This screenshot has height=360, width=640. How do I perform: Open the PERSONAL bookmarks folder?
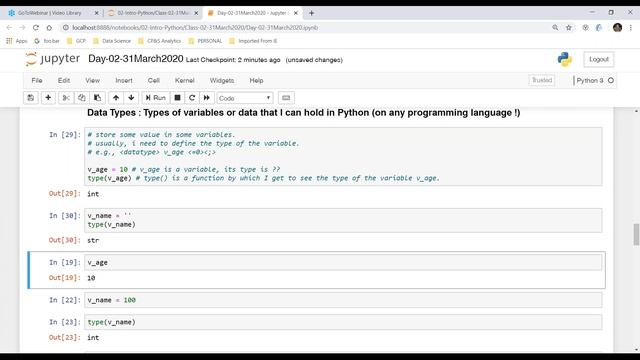click(x=205, y=41)
